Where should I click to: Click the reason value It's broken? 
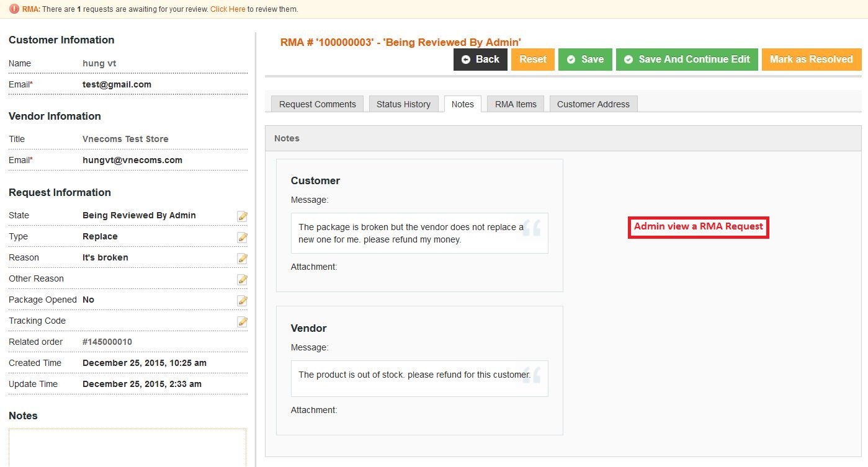[105, 257]
